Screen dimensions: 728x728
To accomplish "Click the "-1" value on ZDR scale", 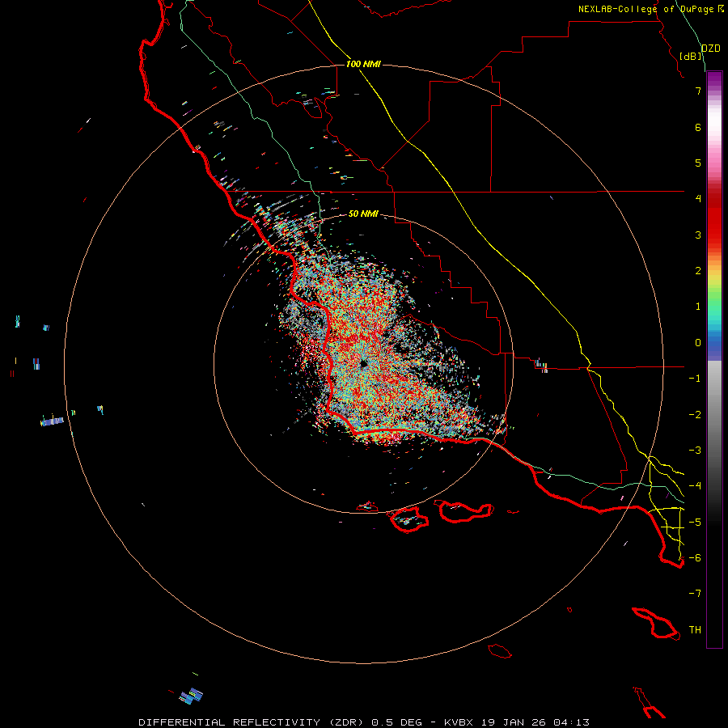I will 695,379.
